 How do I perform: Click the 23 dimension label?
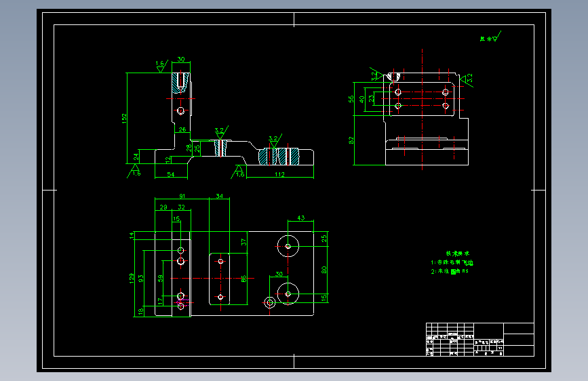tap(371, 98)
